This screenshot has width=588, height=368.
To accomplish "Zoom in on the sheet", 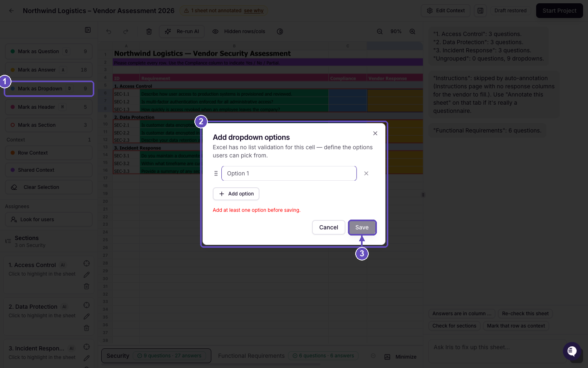I will [x=412, y=31].
